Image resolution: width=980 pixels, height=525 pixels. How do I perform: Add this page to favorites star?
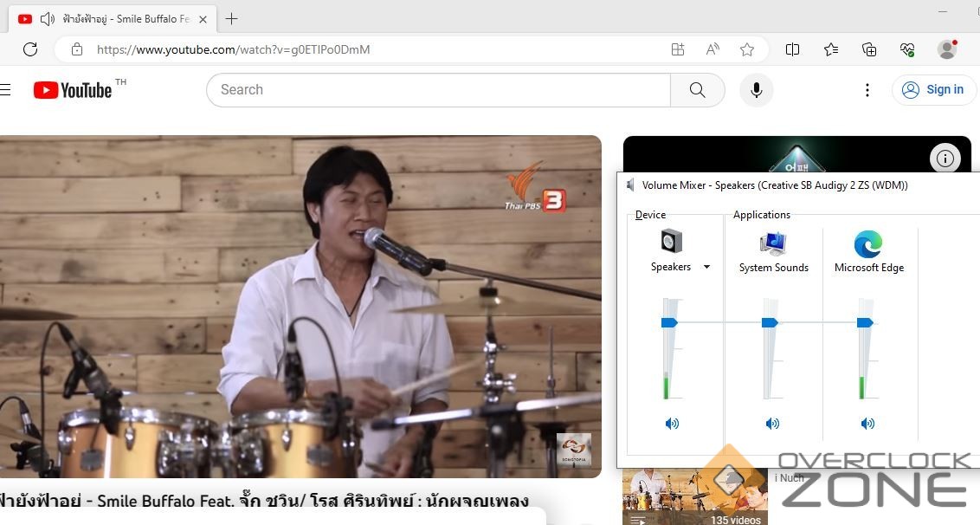pyautogui.click(x=747, y=49)
